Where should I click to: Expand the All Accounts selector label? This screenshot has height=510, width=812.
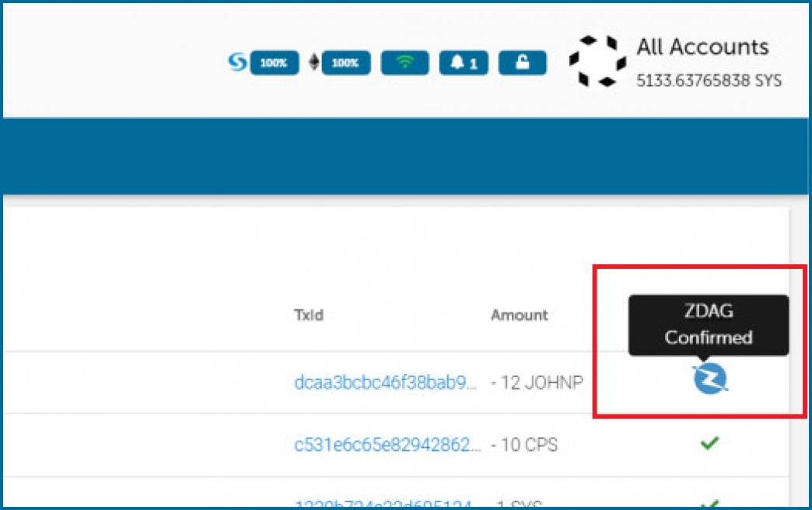[702, 47]
